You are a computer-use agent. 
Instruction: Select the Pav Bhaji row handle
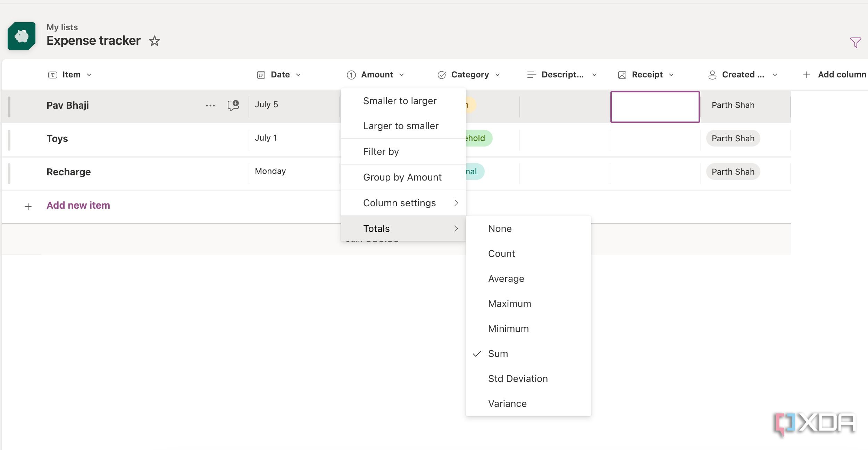(9, 107)
